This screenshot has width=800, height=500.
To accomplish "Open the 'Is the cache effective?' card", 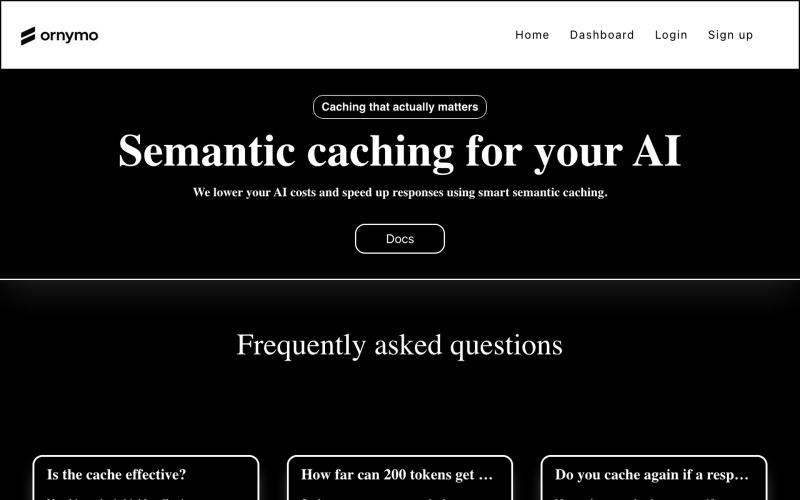I will [146, 478].
